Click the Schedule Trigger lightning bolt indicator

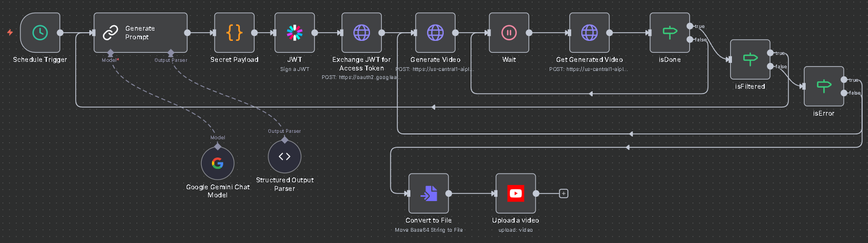pos(10,32)
